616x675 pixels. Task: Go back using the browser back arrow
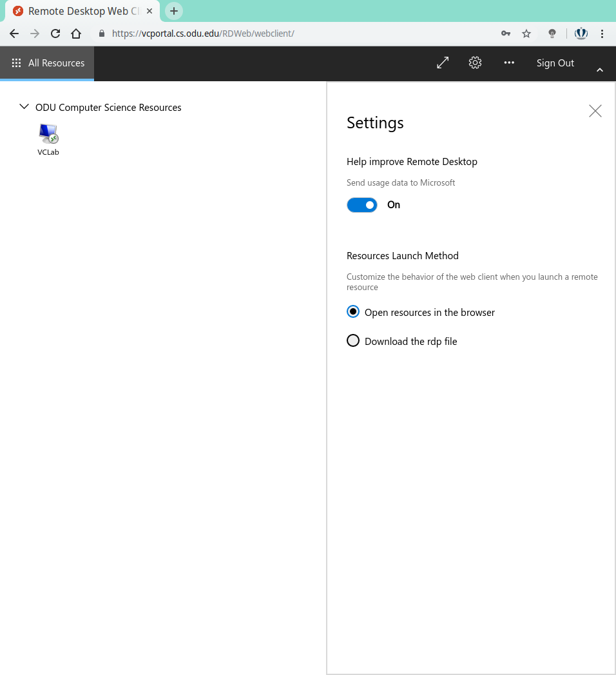[14, 34]
